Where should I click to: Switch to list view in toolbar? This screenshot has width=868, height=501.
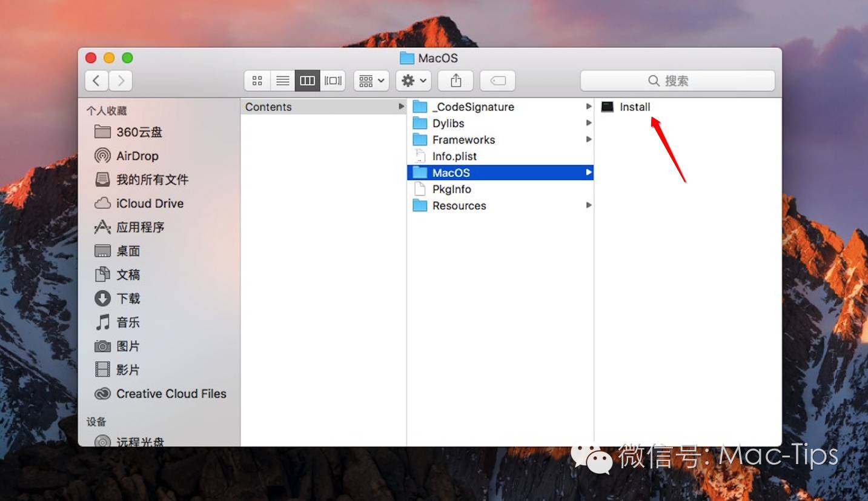(282, 81)
